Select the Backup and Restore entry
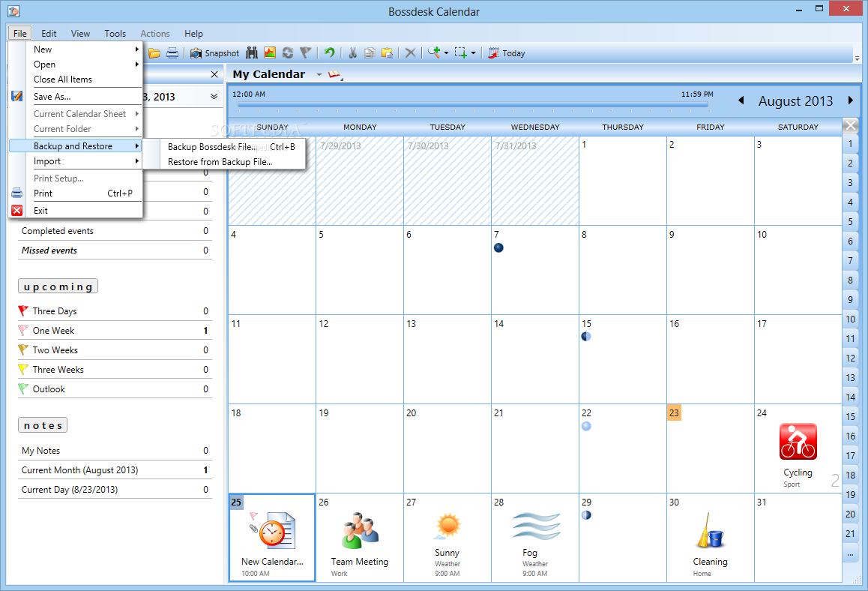This screenshot has height=591, width=868. click(x=76, y=145)
